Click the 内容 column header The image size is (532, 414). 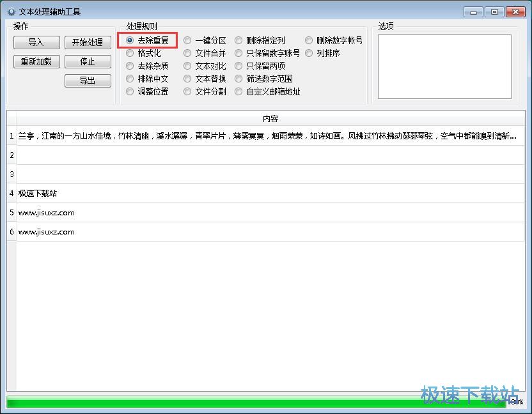tap(270, 119)
